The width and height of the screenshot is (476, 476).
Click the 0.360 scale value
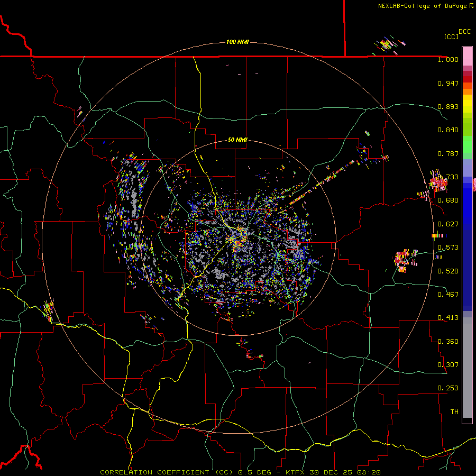(448, 342)
